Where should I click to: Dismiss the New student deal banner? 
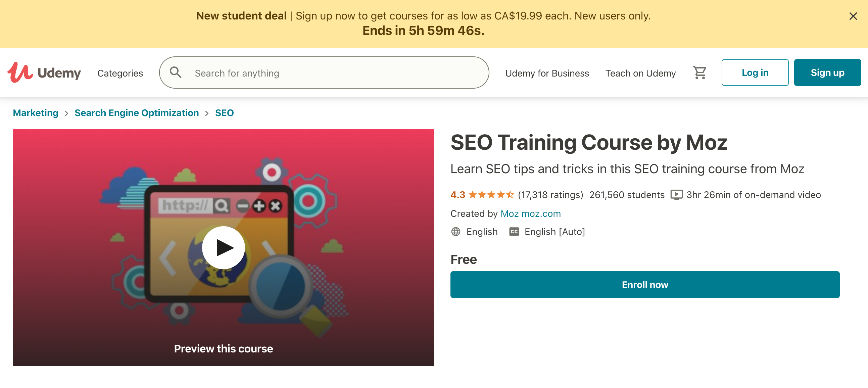[853, 16]
